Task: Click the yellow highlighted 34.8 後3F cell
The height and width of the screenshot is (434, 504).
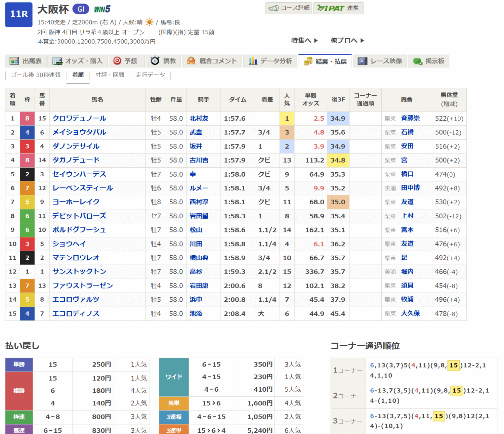Action: pos(338,160)
